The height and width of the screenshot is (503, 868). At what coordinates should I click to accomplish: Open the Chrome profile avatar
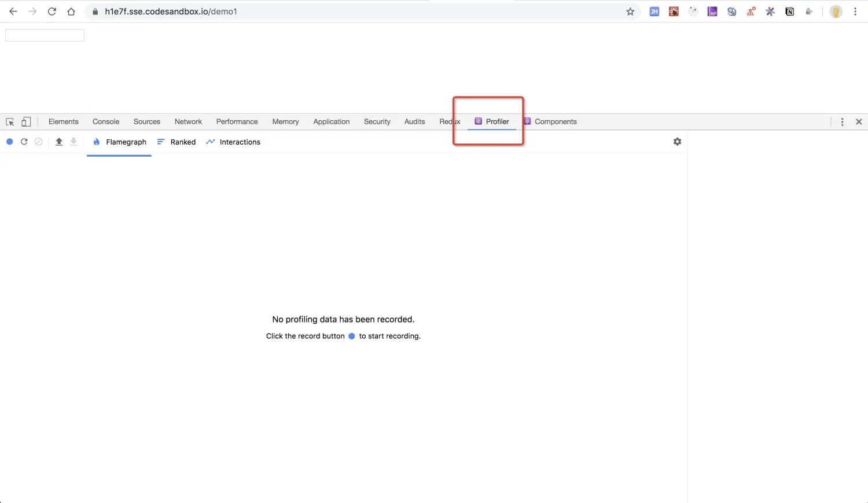click(x=836, y=12)
